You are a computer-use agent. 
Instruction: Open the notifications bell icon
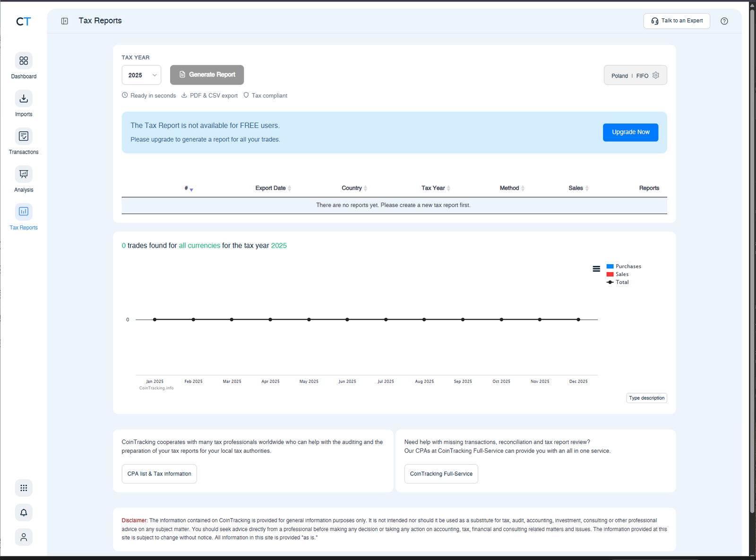click(x=24, y=512)
